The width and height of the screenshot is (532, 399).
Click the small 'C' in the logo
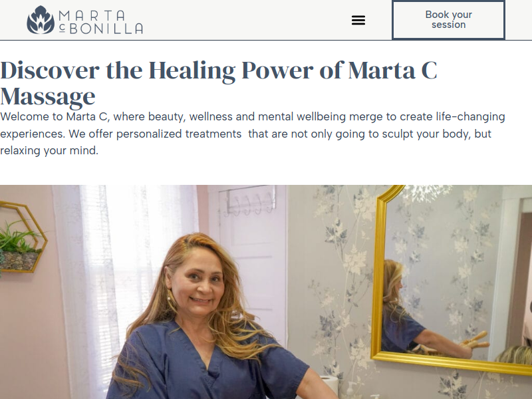pyautogui.click(x=62, y=29)
